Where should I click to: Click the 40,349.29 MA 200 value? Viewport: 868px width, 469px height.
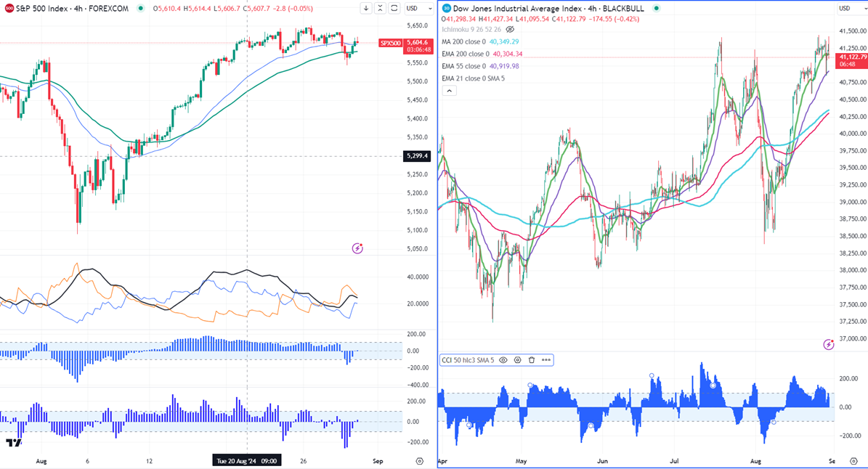click(504, 41)
